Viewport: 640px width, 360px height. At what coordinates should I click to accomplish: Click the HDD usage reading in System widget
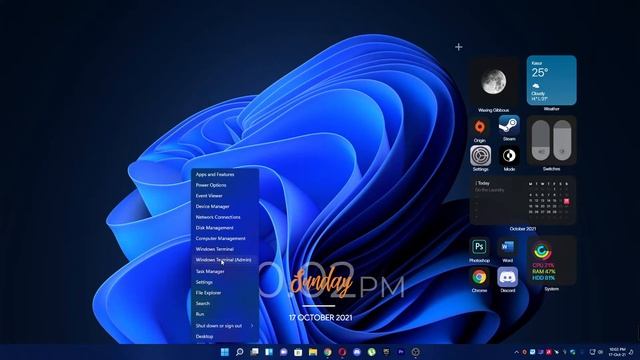543,278
